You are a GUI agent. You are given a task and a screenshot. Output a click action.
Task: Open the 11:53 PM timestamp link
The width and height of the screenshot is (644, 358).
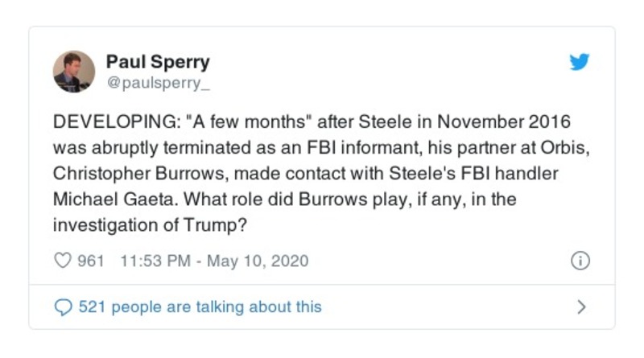pos(154,261)
